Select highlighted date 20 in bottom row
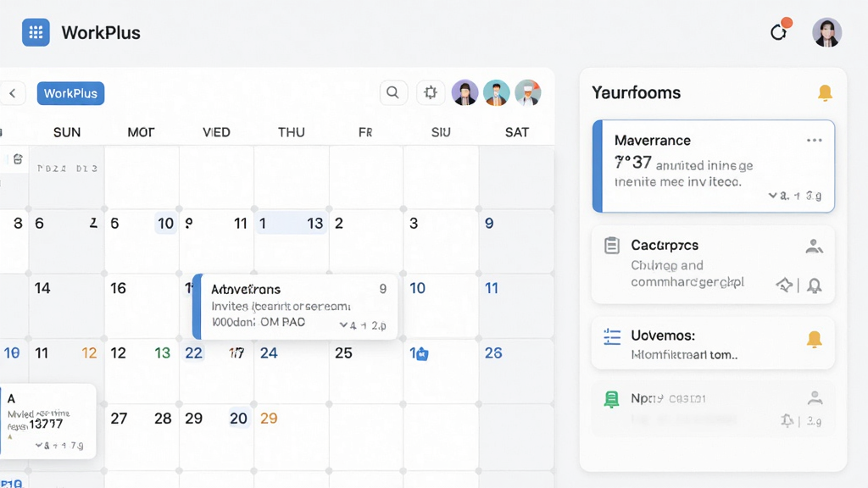The width and height of the screenshot is (868, 488). [x=238, y=419]
